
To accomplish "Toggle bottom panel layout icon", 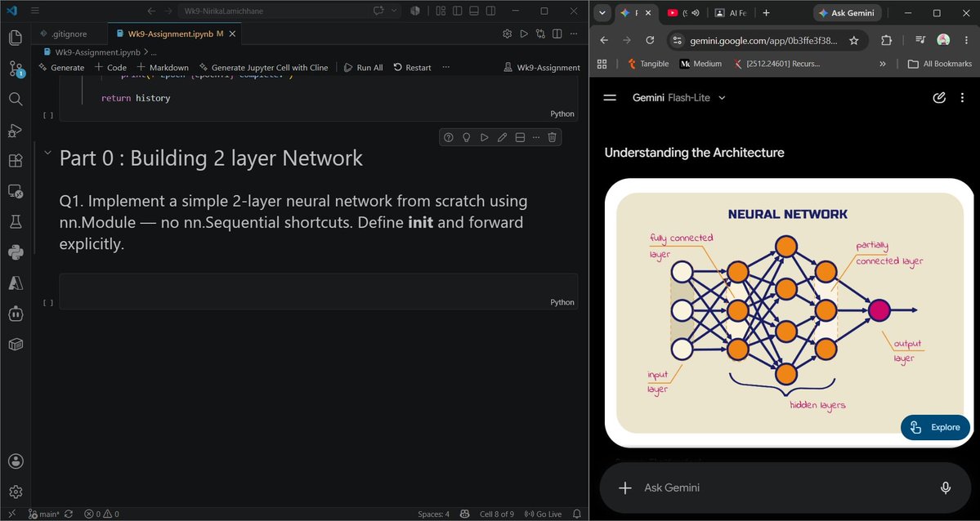I will click(x=474, y=11).
